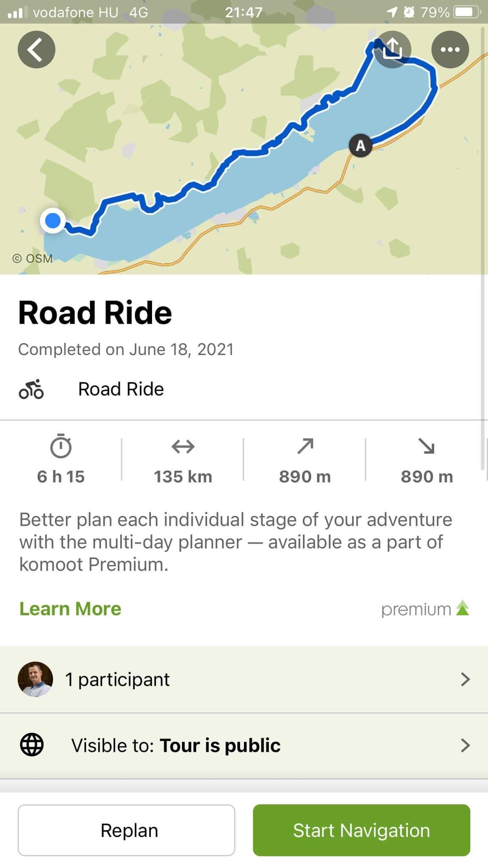
Task: Tap the stopwatch duration icon
Action: [61, 446]
